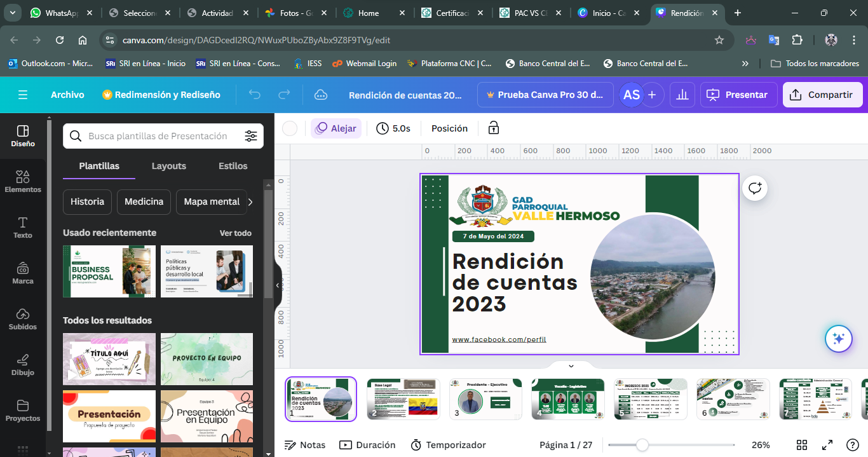Switch to the Layouts tab

point(168,166)
